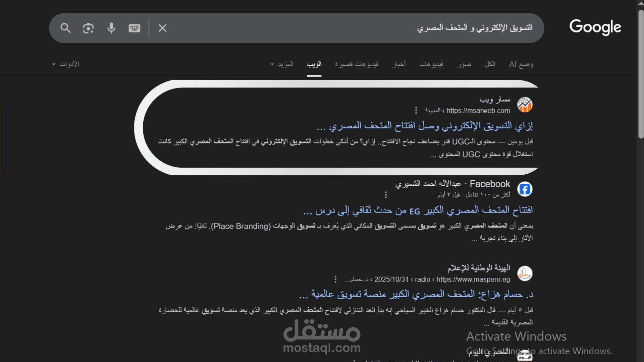Switch to the أخبار news tab
Viewport: 644px width, 362px height.
(x=399, y=64)
